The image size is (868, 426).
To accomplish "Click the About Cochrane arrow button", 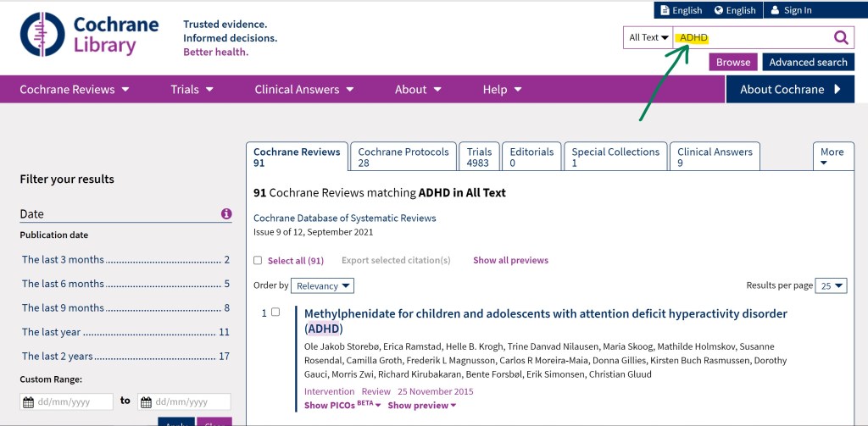I will 790,89.
